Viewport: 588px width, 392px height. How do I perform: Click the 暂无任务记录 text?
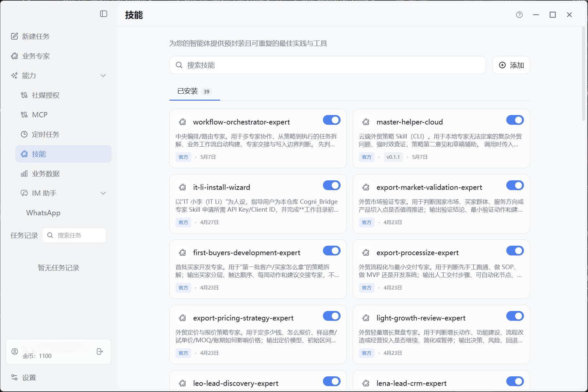click(59, 268)
